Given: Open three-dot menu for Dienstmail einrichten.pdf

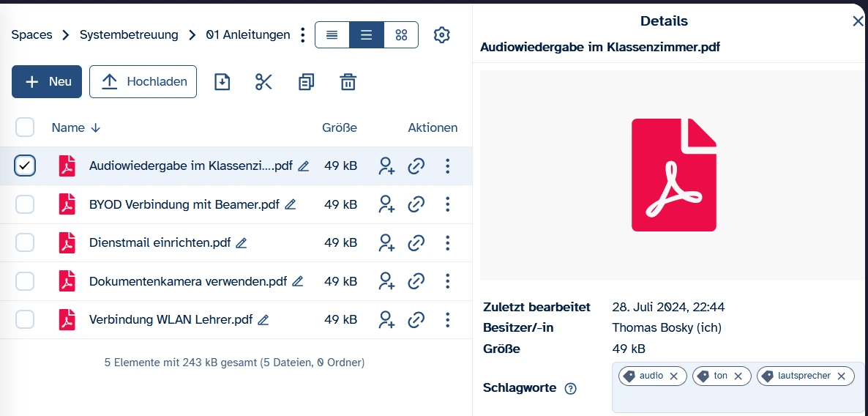Looking at the screenshot, I should 448,242.
